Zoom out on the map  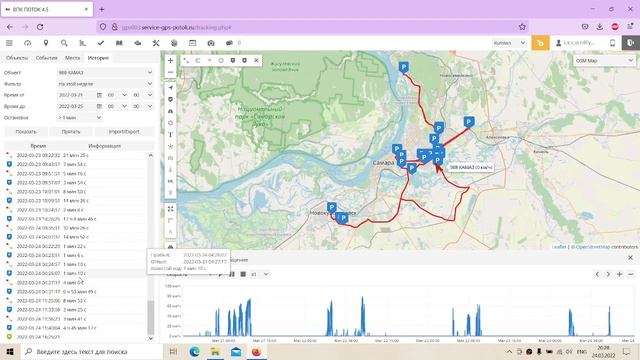170,72
